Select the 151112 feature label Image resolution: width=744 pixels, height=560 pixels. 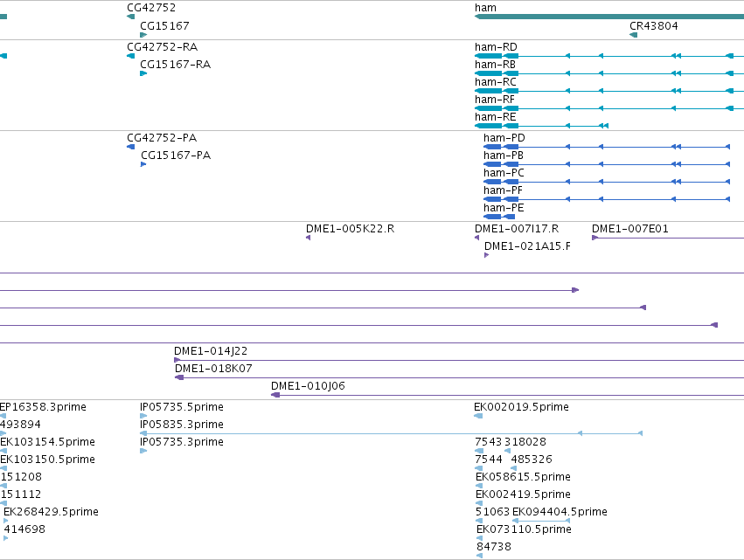pos(21,494)
